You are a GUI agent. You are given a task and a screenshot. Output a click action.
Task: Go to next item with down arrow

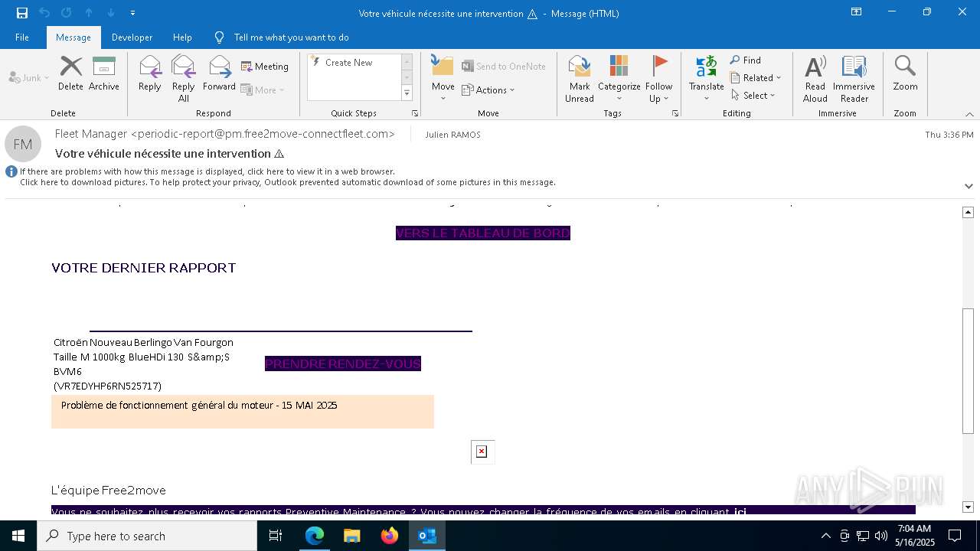(111, 13)
